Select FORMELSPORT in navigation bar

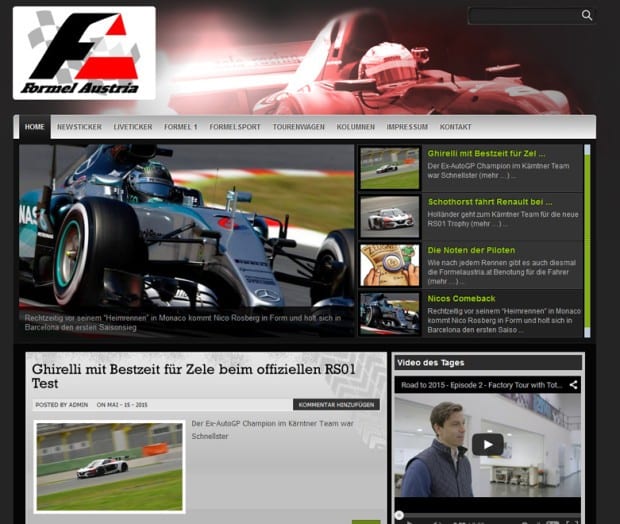coord(235,127)
